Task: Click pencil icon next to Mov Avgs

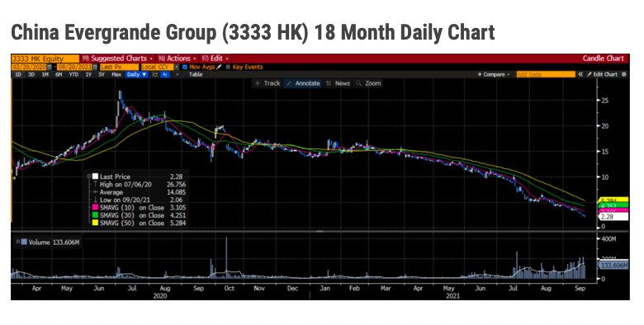Action: coord(219,67)
